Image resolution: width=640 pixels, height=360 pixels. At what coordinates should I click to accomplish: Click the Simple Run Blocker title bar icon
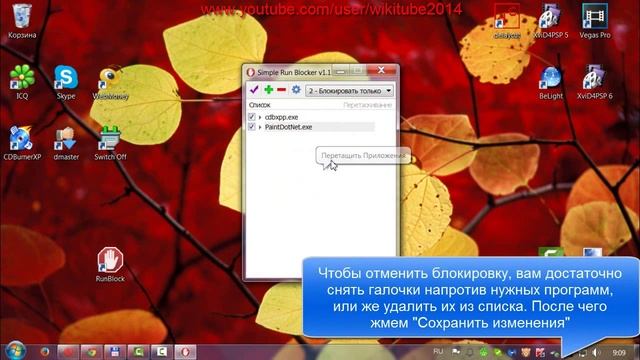tap(251, 72)
